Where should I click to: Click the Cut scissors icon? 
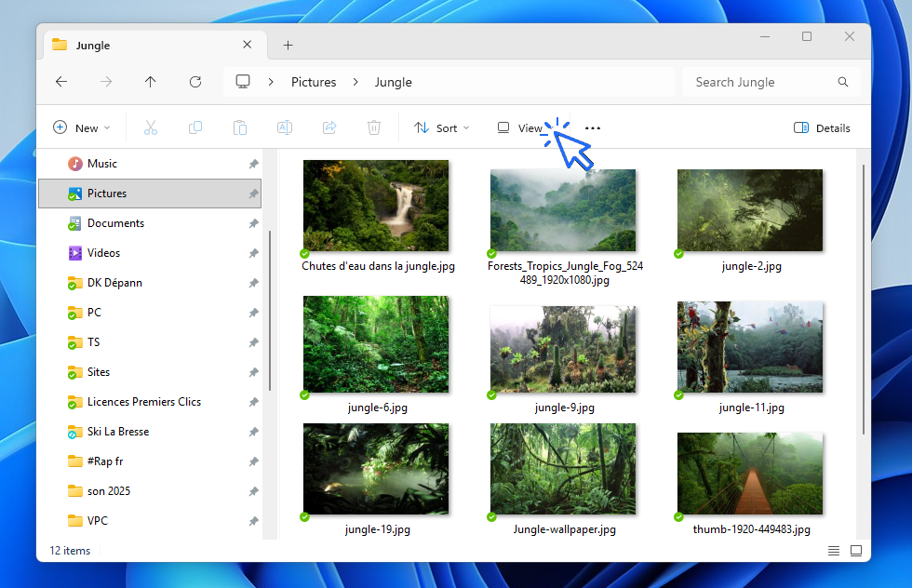[x=151, y=128]
